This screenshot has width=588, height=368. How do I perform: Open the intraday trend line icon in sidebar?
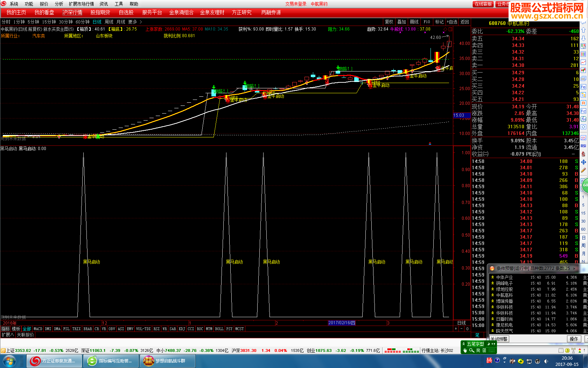click(x=583, y=62)
